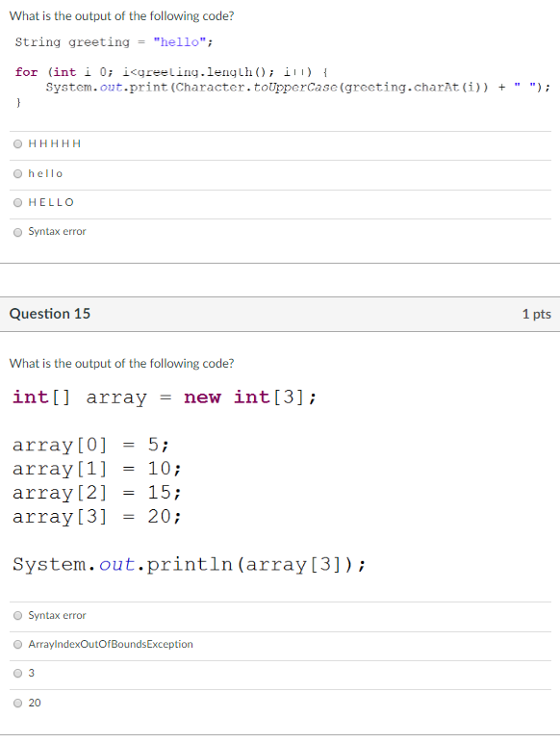
Task: Pick Syntax error radio for the greeting question
Action: 18,232
